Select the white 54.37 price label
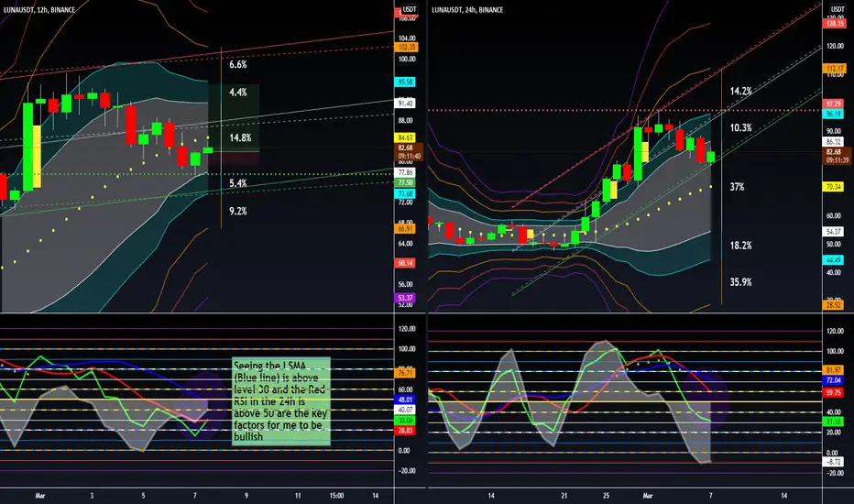The image size is (854, 504). (x=833, y=232)
